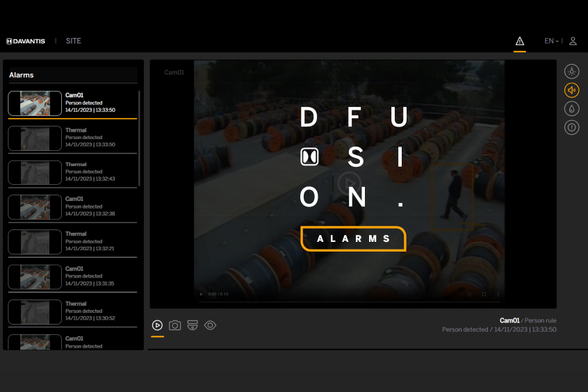Open the EN language dropdown
The image size is (588, 392).
[551, 41]
